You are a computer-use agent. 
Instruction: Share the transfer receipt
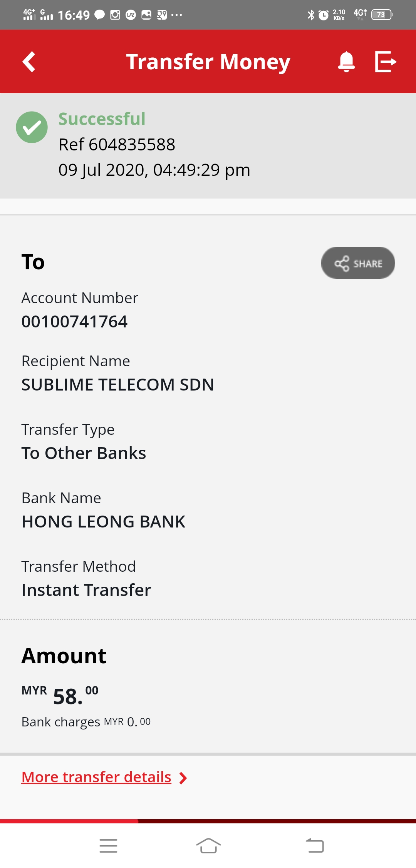pos(358,263)
